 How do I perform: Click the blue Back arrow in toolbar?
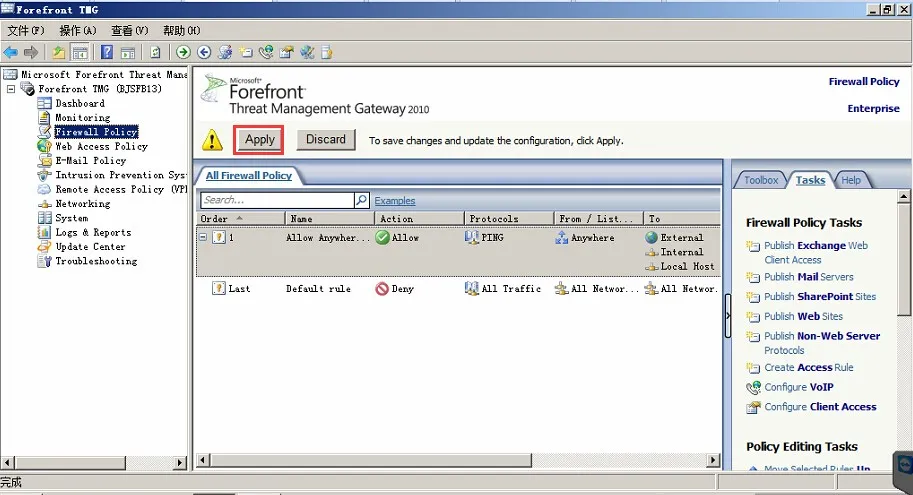(11, 52)
